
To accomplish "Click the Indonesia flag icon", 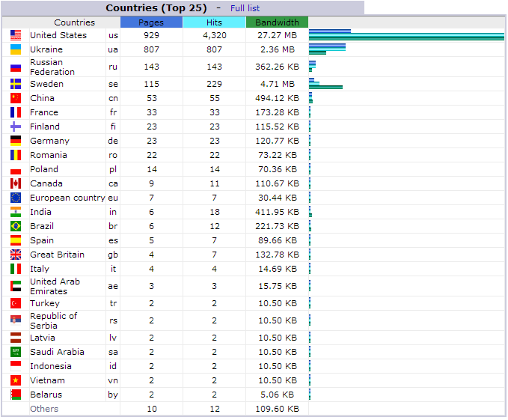I will tap(16, 366).
